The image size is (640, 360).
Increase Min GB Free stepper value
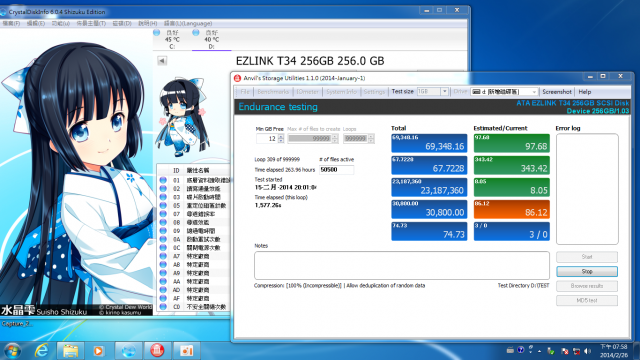click(x=281, y=137)
